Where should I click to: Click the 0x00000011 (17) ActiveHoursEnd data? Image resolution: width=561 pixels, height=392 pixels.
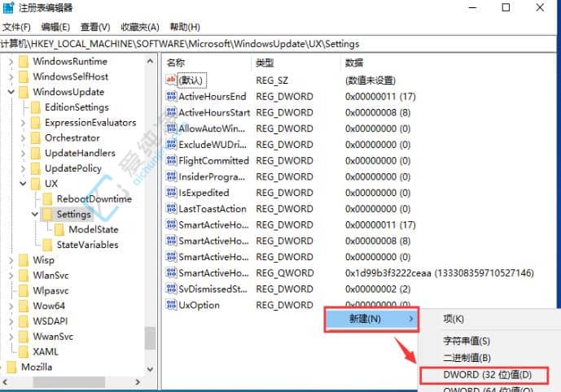(x=380, y=97)
